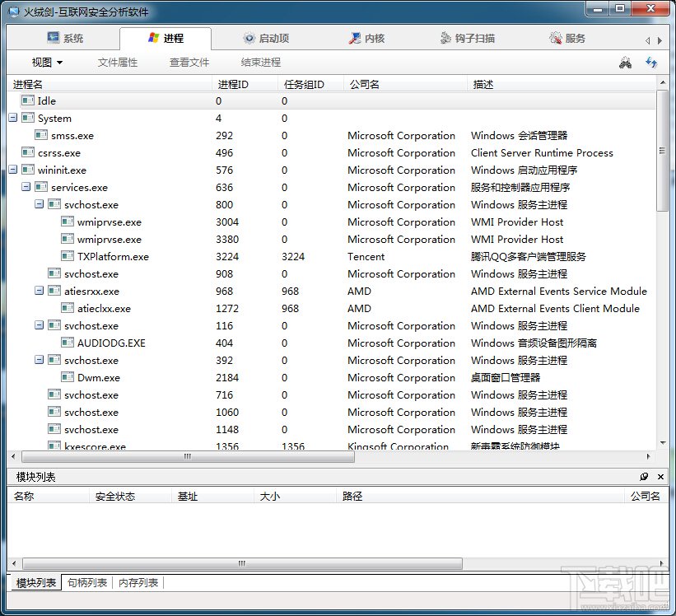Sort by 描述 column header
The width and height of the screenshot is (676, 616).
tap(562, 85)
